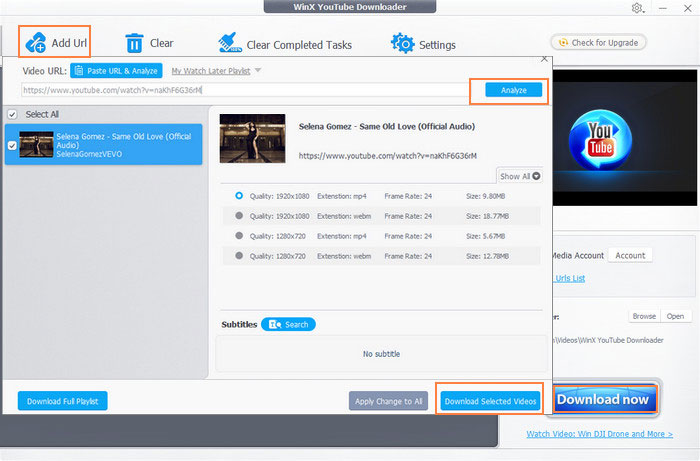Select 1920x1080 webm quality radio button

[x=239, y=216]
